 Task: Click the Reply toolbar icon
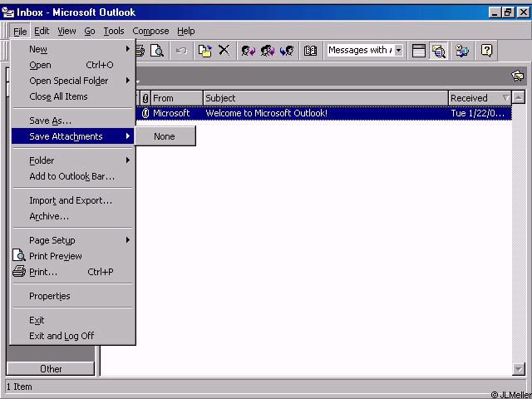(x=248, y=51)
